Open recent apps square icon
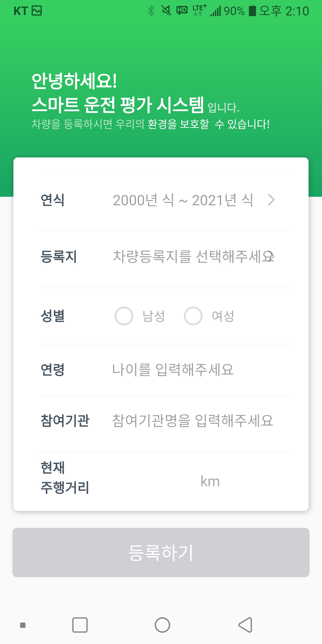Screen dimensions: 322x644 coord(80,625)
